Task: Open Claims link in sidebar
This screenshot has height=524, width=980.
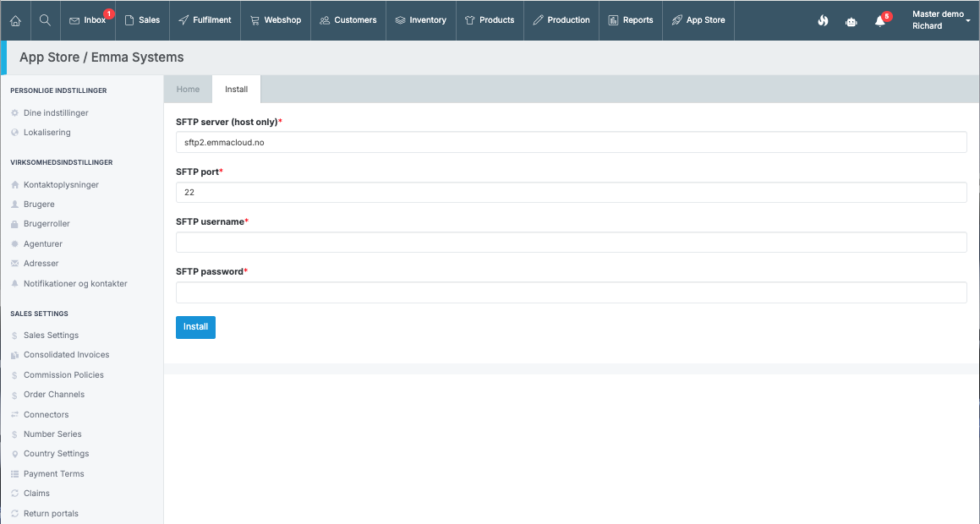Action: (36, 494)
